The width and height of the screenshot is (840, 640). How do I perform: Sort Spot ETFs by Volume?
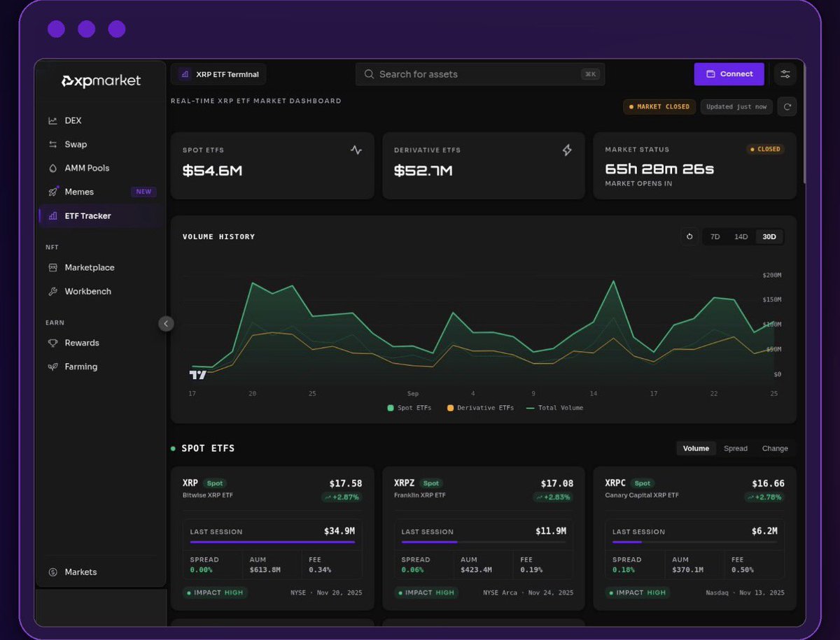696,448
